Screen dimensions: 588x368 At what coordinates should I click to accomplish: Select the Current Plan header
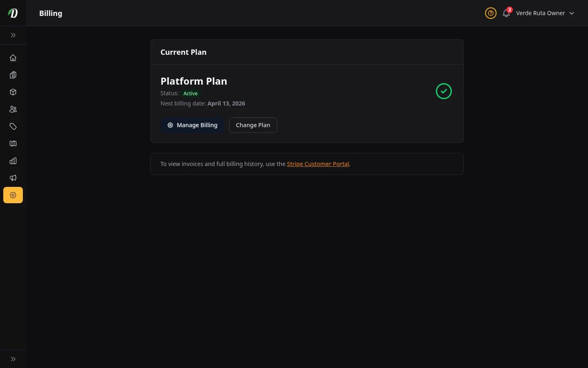(x=183, y=52)
